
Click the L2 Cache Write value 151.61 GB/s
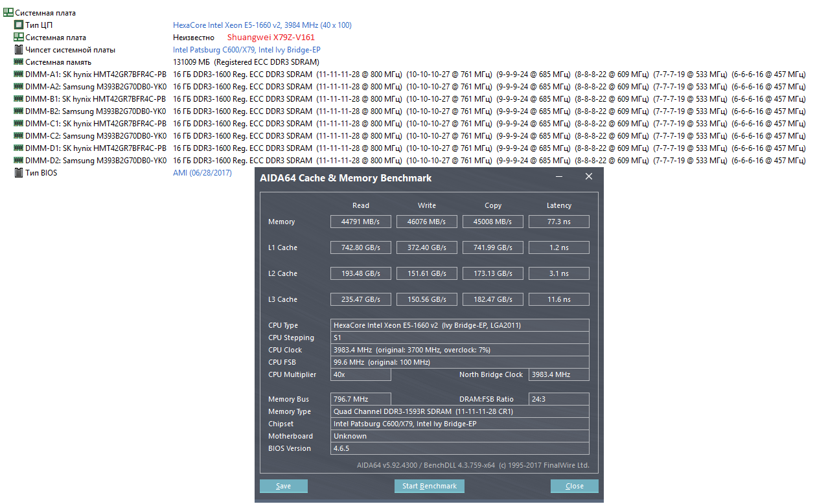click(x=427, y=273)
